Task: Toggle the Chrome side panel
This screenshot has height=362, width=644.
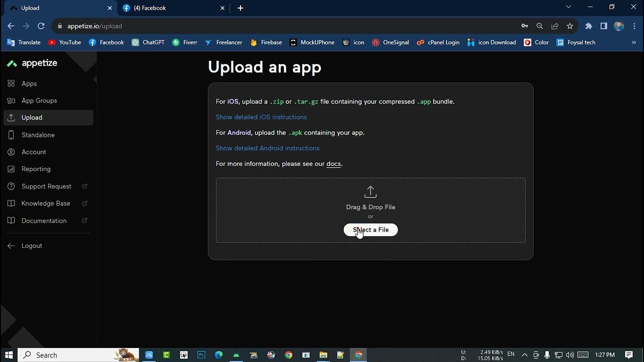Action: click(x=604, y=26)
